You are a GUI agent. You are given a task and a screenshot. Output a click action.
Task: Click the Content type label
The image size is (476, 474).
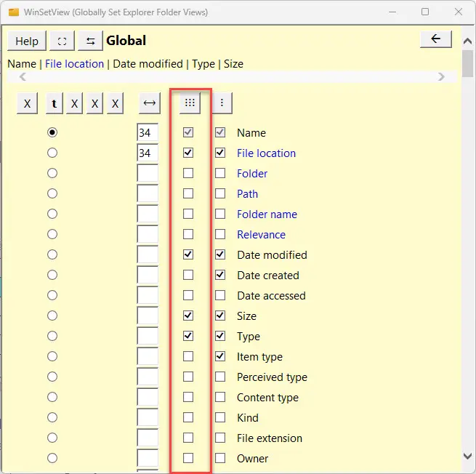click(x=267, y=397)
